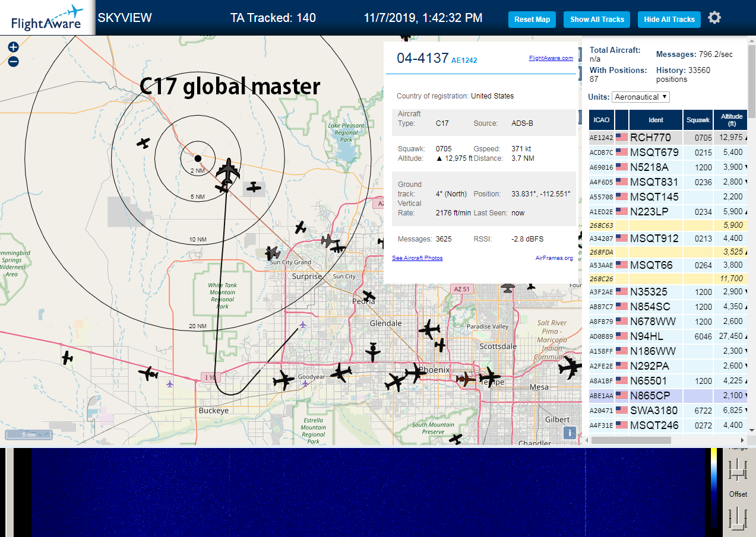
Task: Select the N94HL aircraft row
Action: (669, 336)
